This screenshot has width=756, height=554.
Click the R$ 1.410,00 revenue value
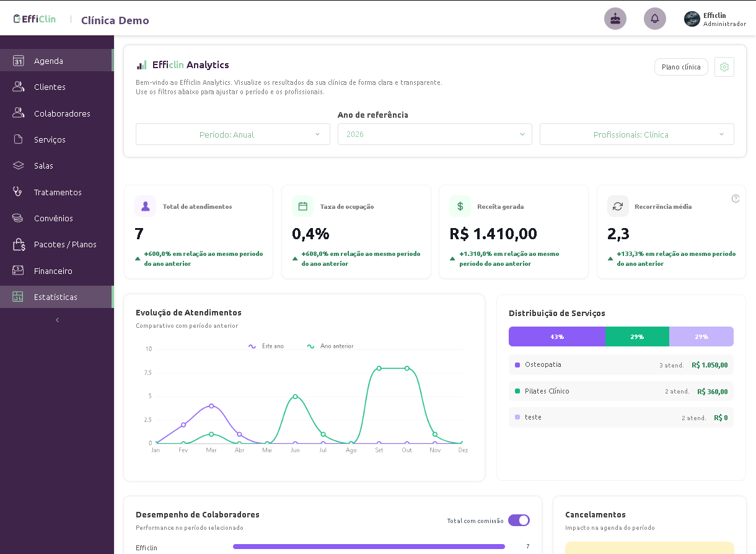tap(493, 234)
